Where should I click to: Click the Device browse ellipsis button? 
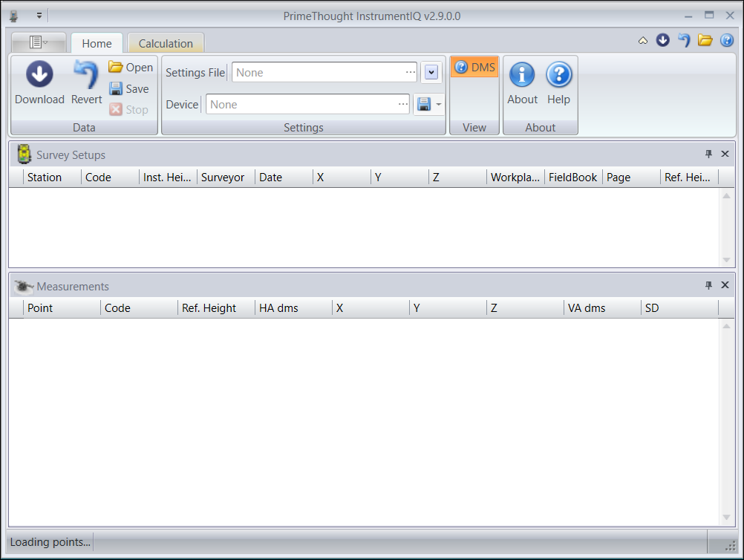tap(403, 105)
